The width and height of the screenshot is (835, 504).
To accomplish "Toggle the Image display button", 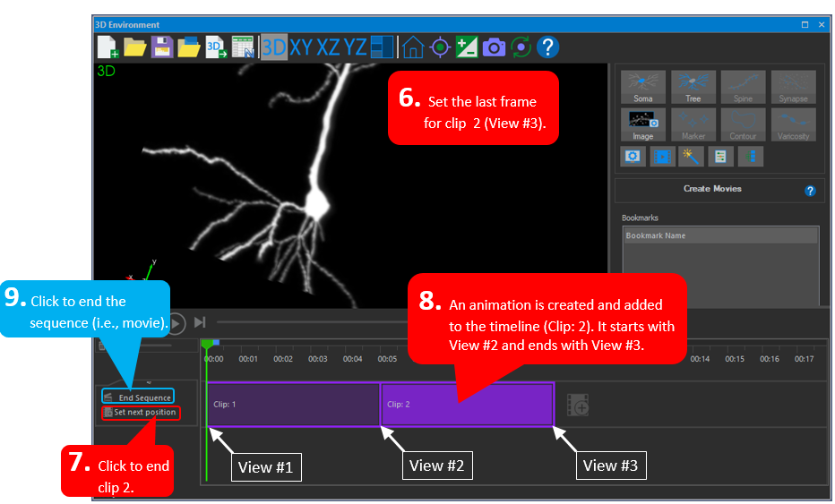I will [x=642, y=124].
